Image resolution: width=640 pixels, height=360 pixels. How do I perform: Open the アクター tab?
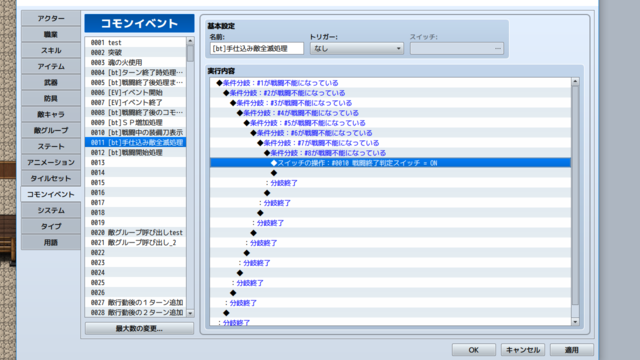click(51, 18)
